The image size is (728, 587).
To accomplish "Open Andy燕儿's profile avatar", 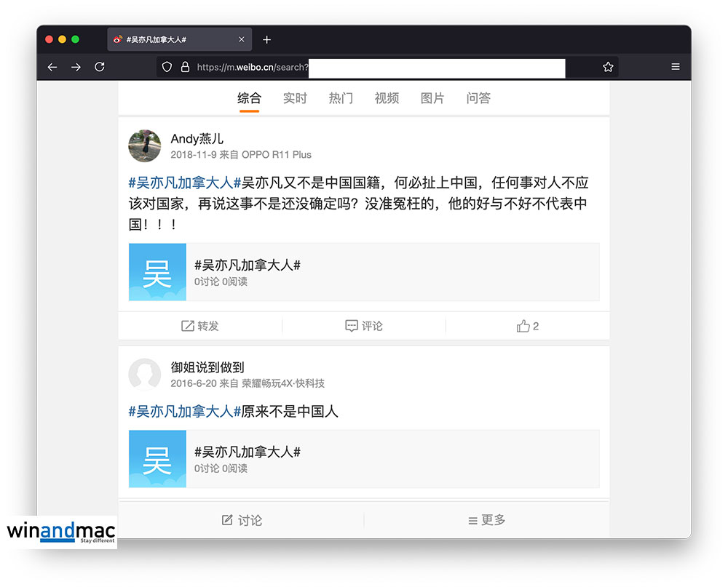I will point(145,145).
